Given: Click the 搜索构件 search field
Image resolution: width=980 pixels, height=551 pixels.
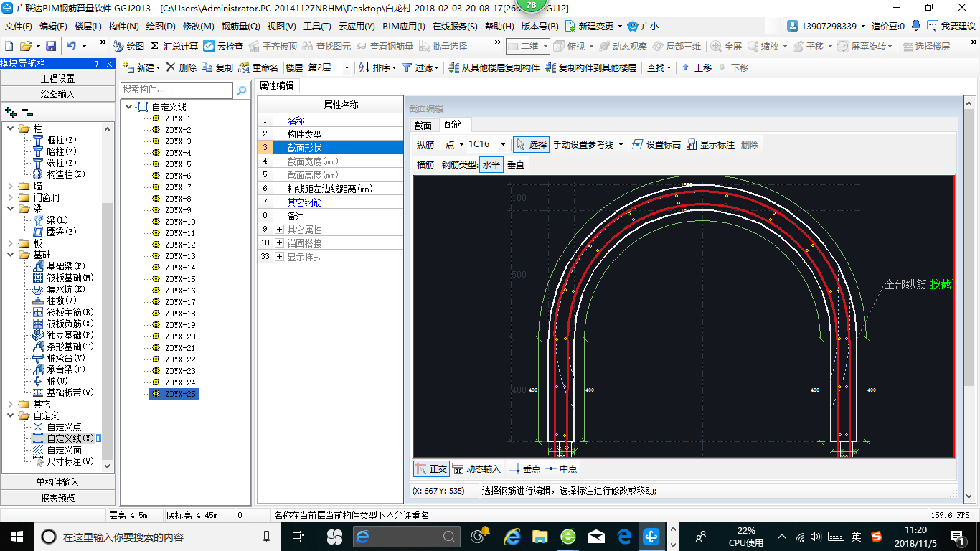Looking at the screenshot, I should [x=176, y=90].
